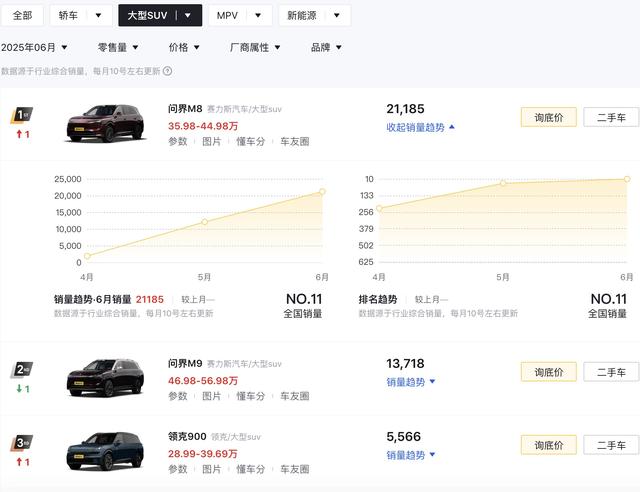Image resolution: width=640 pixels, height=492 pixels.
Task: Click the June point on sales chart
Action: pyautogui.click(x=322, y=191)
